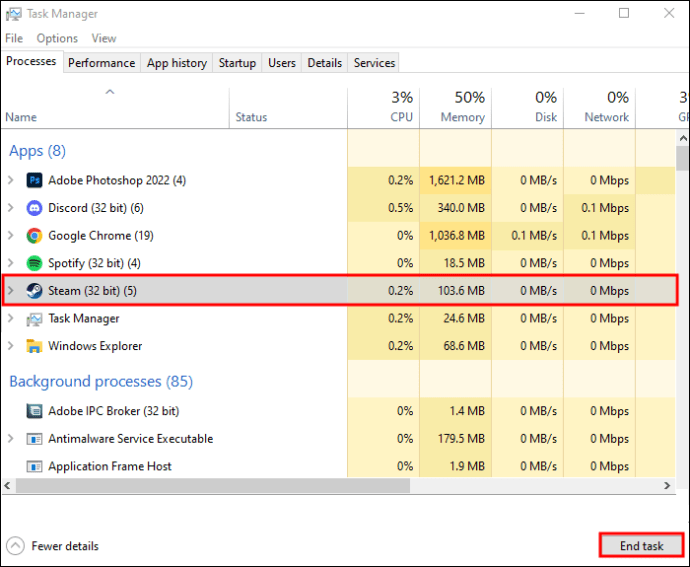Sort by the Disk column header
This screenshot has width=690, height=567.
[528, 107]
